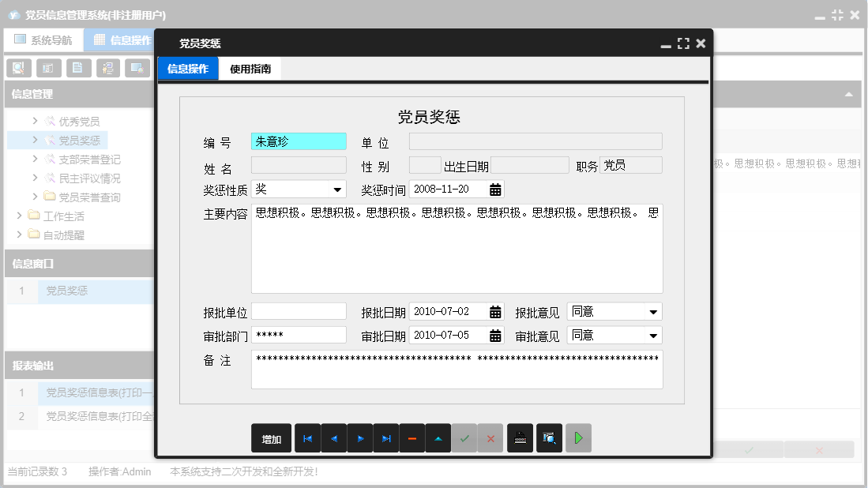Select 支部荣誉登记 in the tree
Image resolution: width=868 pixels, height=488 pixels.
(x=87, y=157)
